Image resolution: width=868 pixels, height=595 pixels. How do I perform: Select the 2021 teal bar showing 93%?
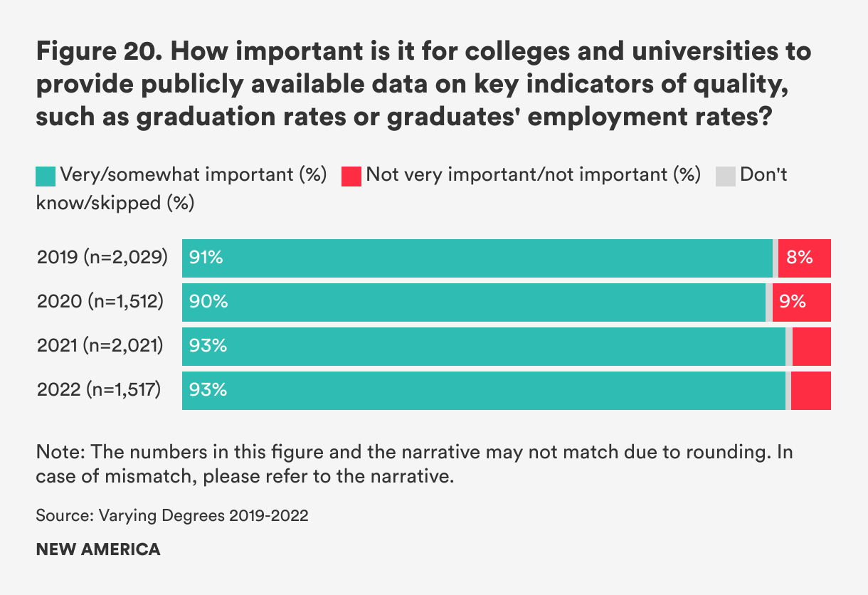tap(484, 347)
